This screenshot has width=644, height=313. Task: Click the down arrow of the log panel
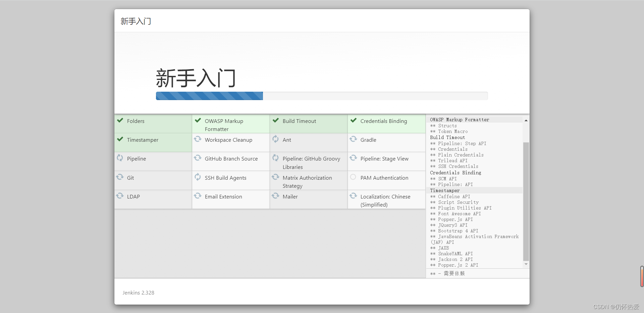pyautogui.click(x=526, y=264)
